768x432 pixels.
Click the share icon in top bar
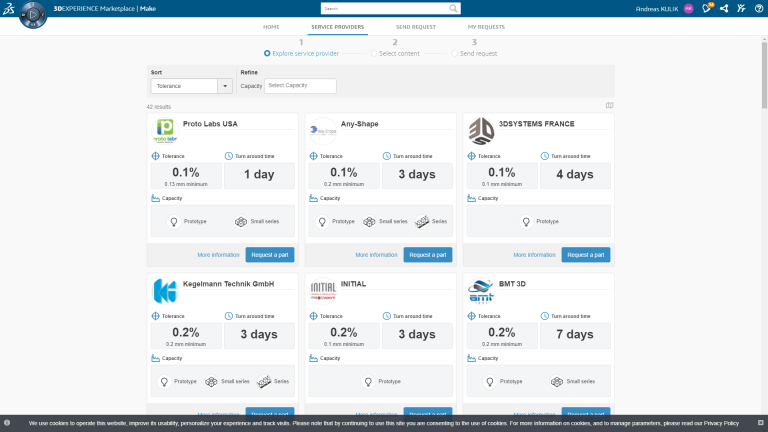point(724,8)
